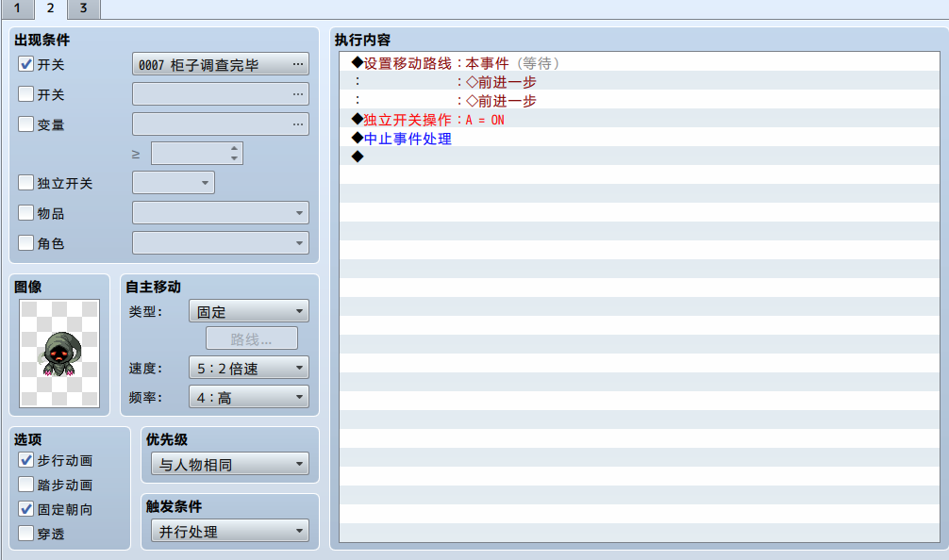The height and width of the screenshot is (560, 949).
Task: Open switch selector 0007 柜子调查完毕
Action: (x=221, y=64)
